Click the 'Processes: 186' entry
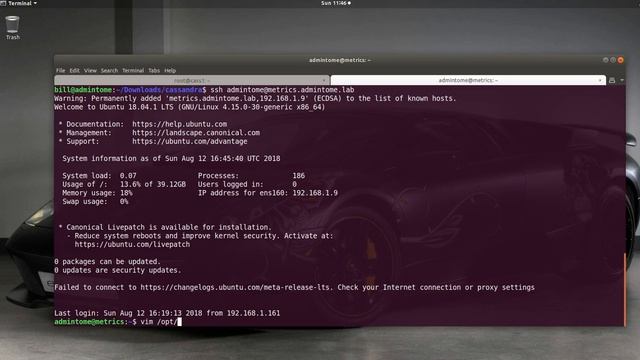 tap(251, 176)
